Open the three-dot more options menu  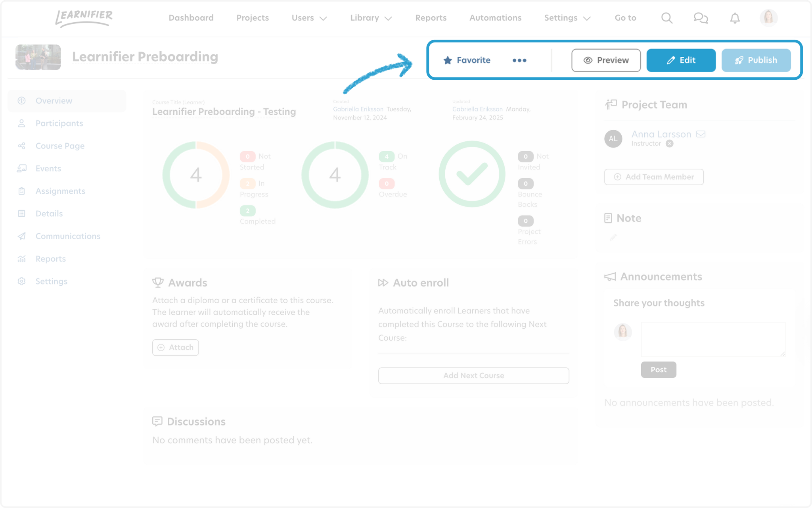(519, 60)
